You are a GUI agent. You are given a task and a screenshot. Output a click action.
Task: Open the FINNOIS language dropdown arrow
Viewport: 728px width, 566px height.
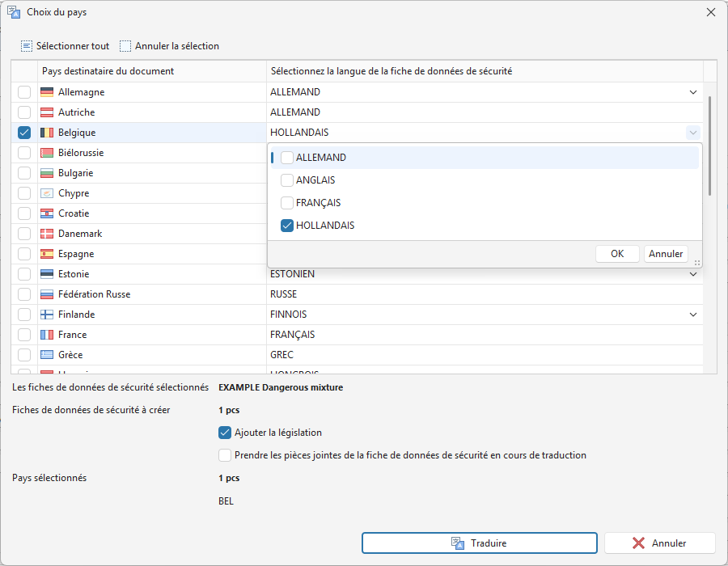tap(692, 315)
